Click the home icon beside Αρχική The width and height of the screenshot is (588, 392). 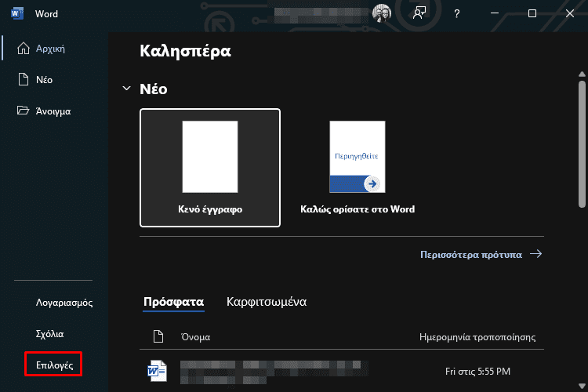pos(24,49)
